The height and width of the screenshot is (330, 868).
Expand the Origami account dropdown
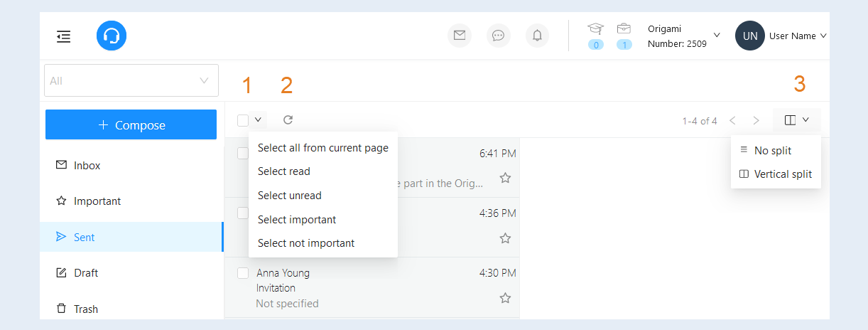click(717, 35)
